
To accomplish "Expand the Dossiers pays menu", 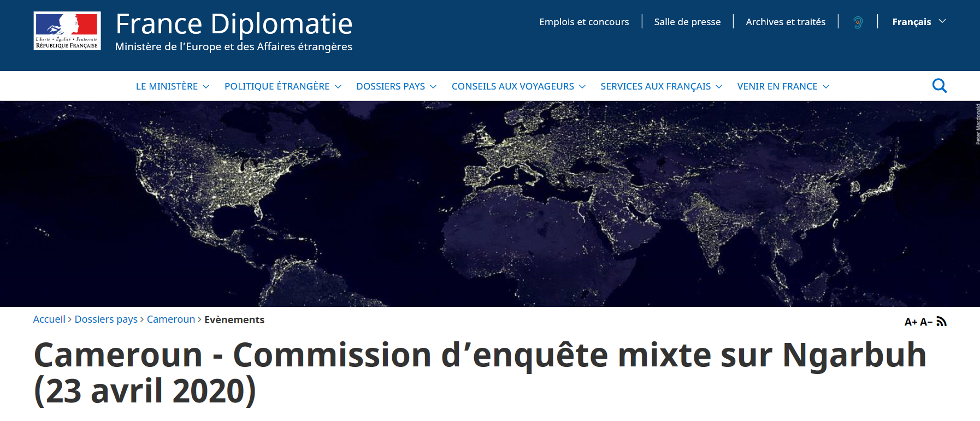I will [396, 86].
